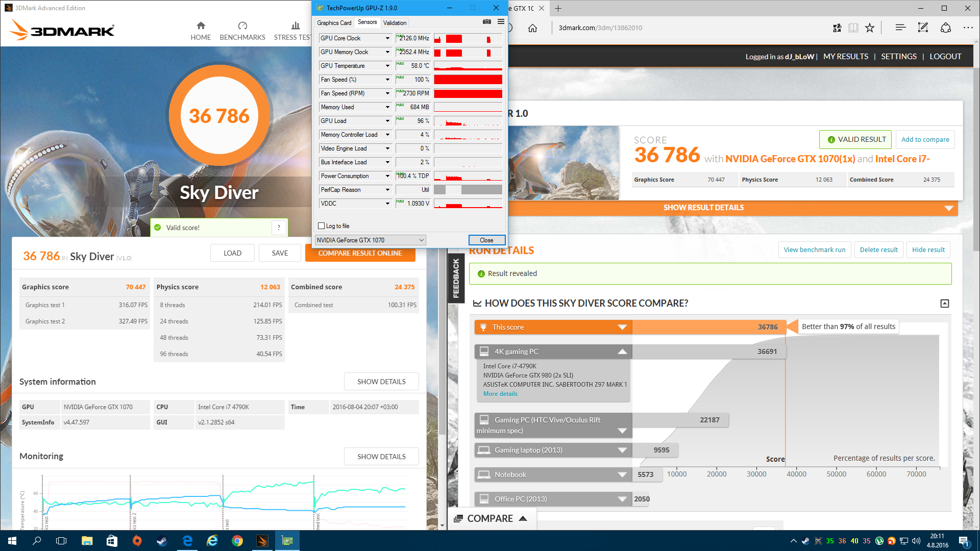Click the Make a Web Note icon
The image size is (980, 551).
point(923,28)
